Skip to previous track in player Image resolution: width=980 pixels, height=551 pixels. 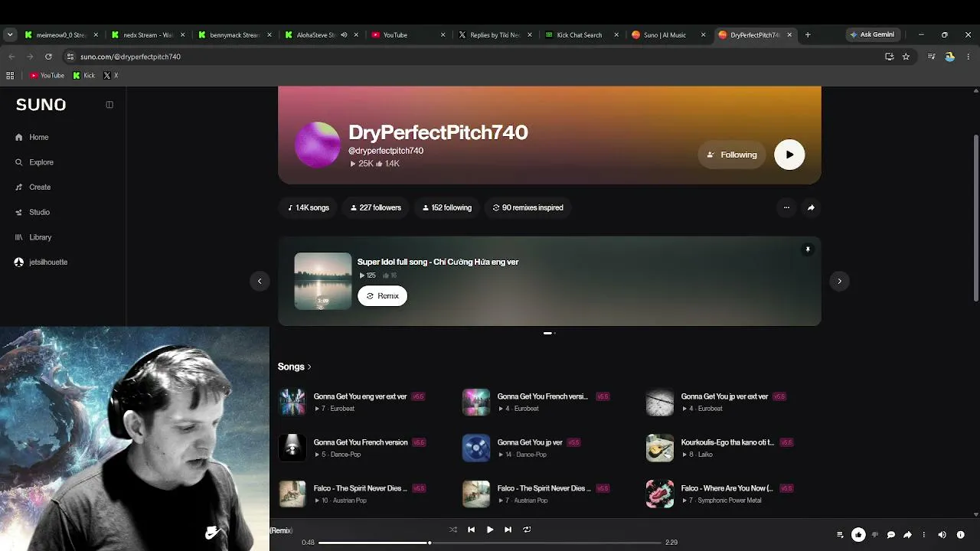[471, 530]
